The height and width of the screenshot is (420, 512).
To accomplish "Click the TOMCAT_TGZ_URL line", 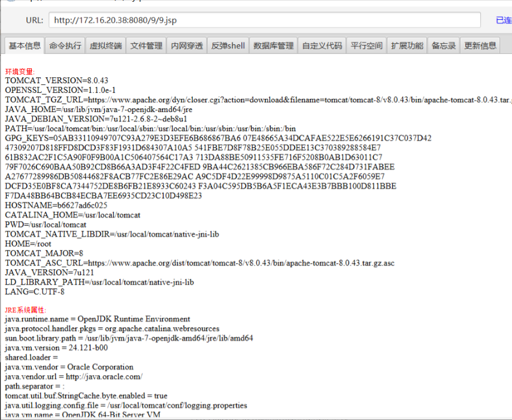I will pos(258,99).
